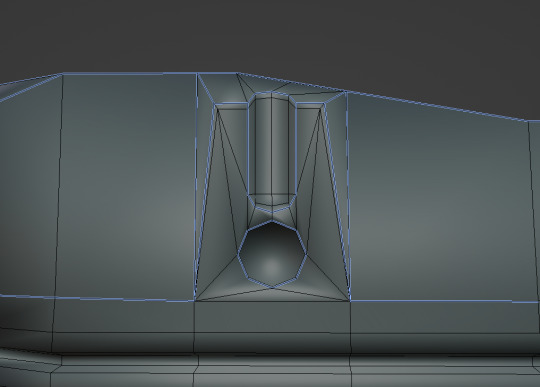Click the cylindrical groove's center vertical edge

pos(271,148)
